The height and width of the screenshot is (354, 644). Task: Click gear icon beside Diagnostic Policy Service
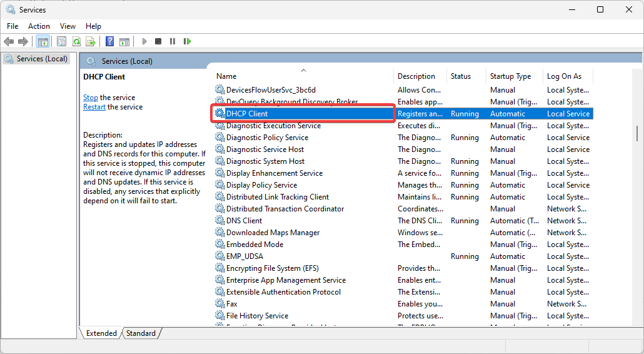tap(220, 137)
